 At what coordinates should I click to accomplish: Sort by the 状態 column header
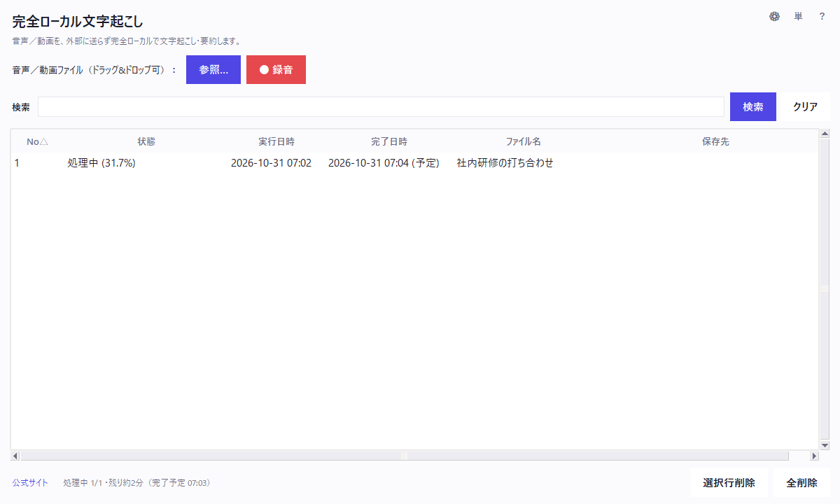(146, 141)
